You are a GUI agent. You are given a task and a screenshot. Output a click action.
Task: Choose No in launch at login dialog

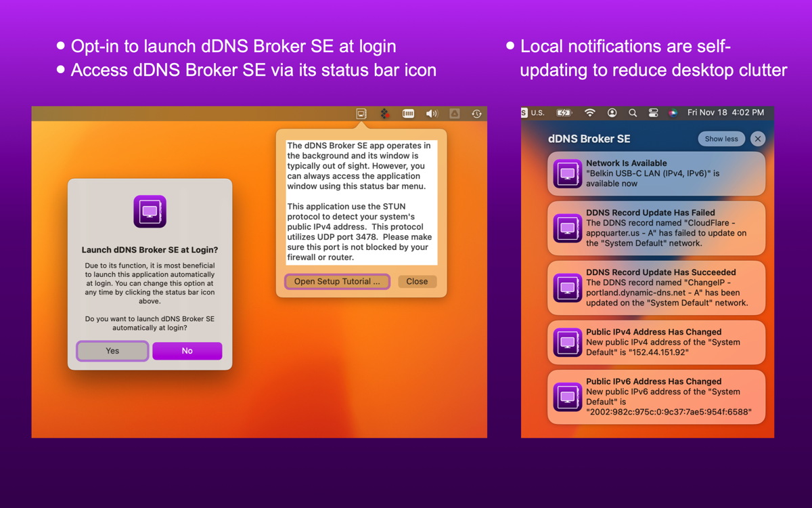pos(187,351)
